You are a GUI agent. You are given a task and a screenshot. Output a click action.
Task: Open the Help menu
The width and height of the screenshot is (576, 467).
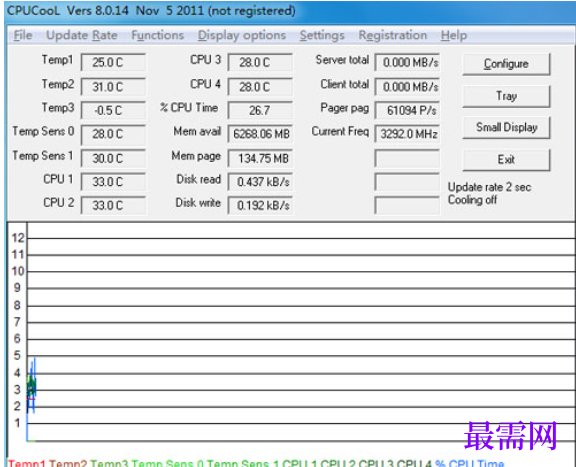(454, 35)
